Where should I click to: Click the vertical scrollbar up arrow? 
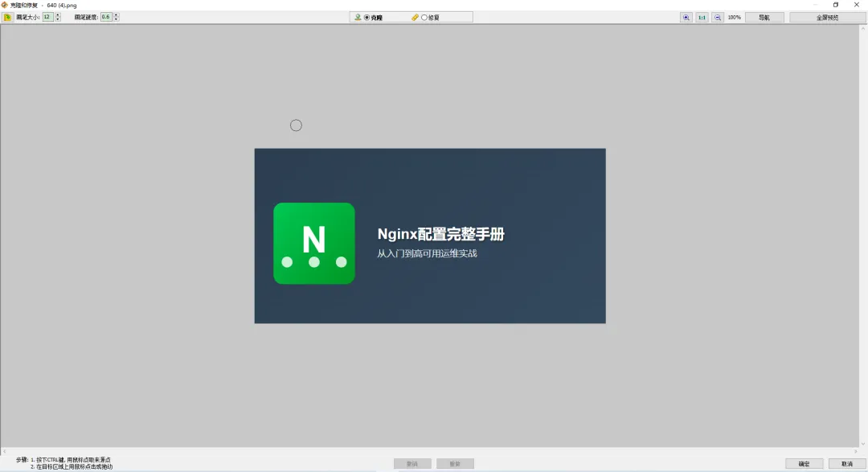[863, 28]
